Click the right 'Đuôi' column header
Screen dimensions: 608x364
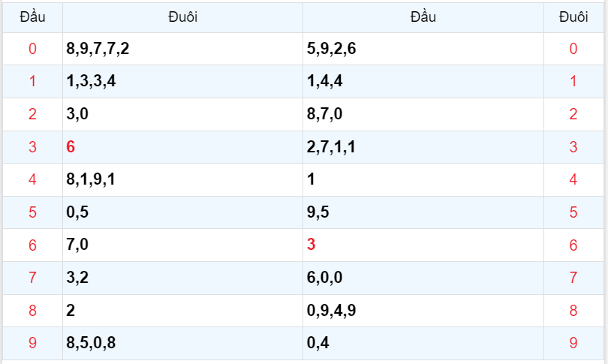(x=573, y=17)
